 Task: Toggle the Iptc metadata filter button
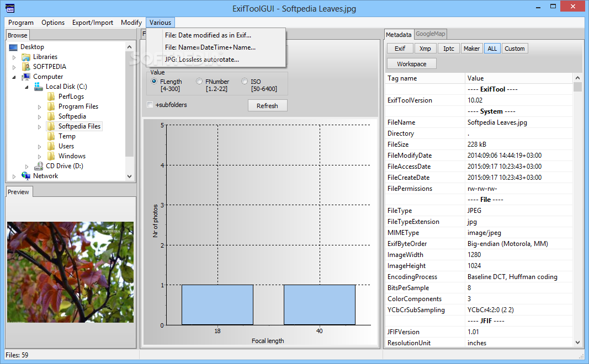click(x=448, y=49)
